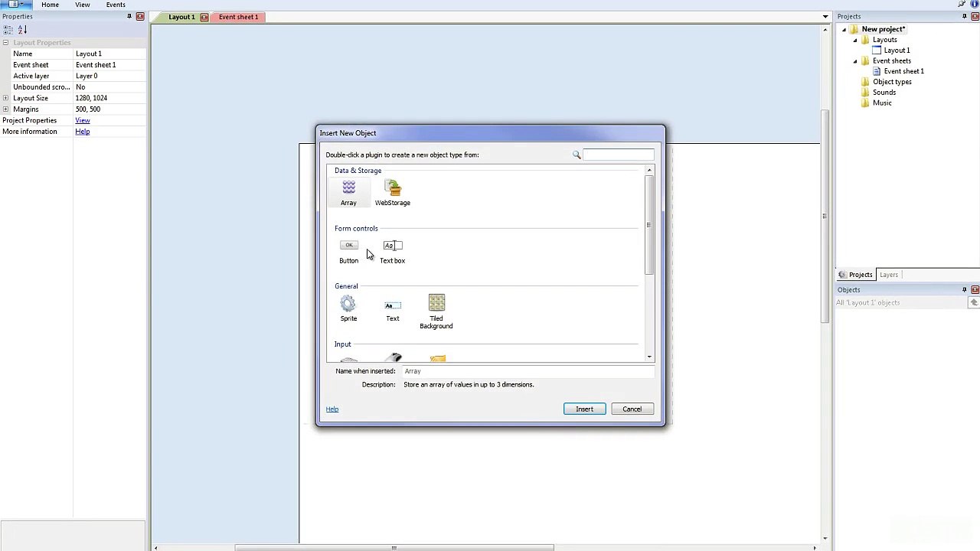Click the pin icon at top right corner
Image resolution: width=980 pixels, height=551 pixels.
tap(962, 4)
